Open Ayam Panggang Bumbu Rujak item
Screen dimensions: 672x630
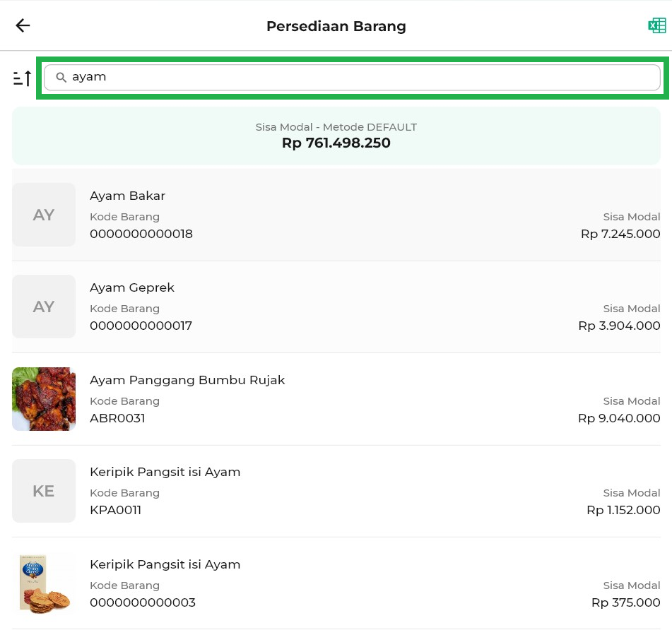click(x=187, y=380)
